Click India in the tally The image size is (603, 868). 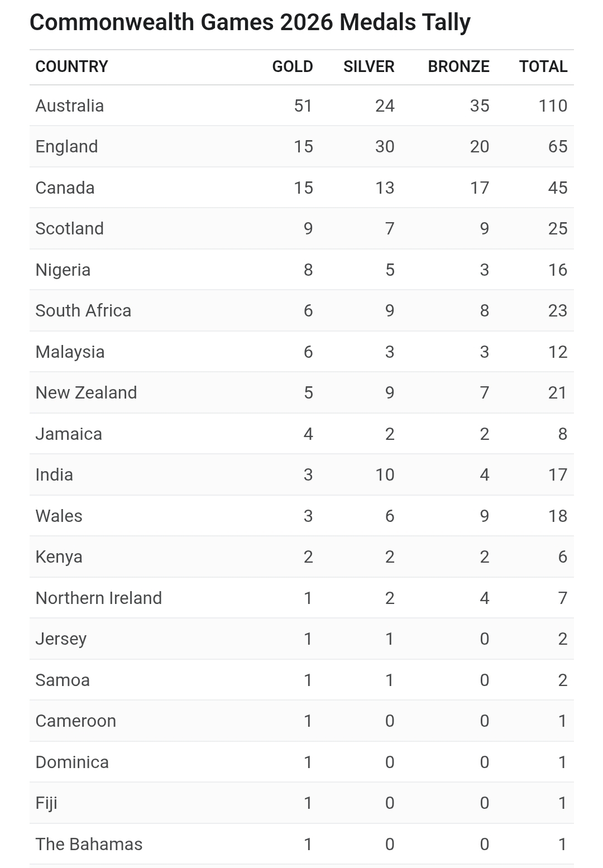coord(54,474)
